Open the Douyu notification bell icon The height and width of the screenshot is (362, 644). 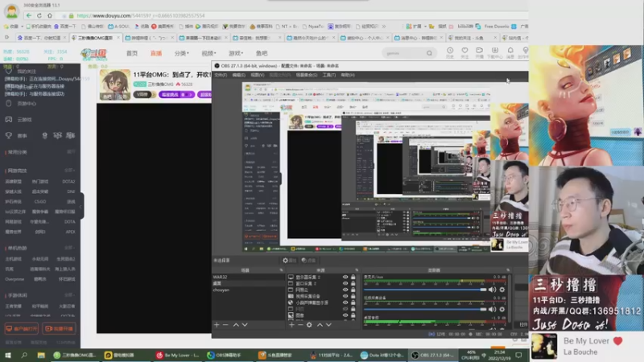(510, 50)
